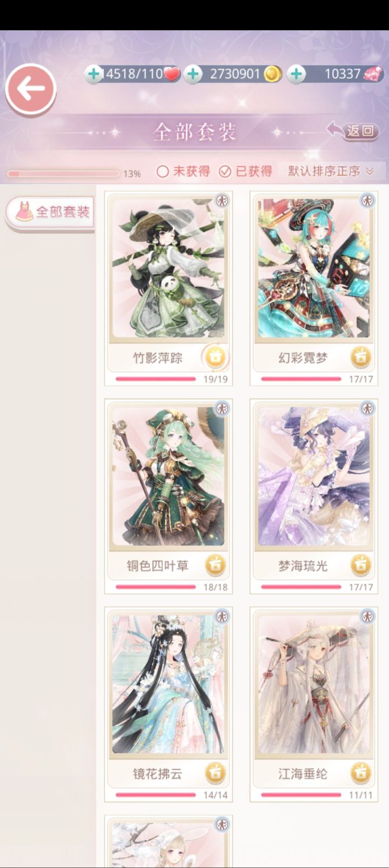389x868 pixels.
Task: Add diamonds using the plus icon
Action: pyautogui.click(x=296, y=74)
